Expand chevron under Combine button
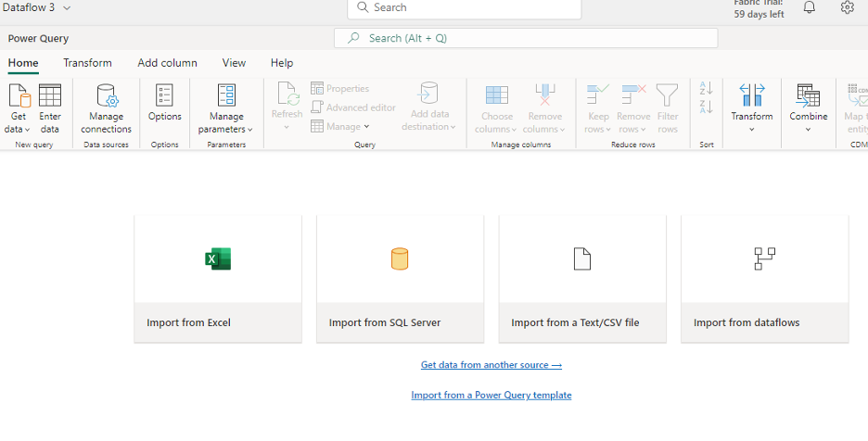The height and width of the screenshot is (441, 868). [809, 130]
